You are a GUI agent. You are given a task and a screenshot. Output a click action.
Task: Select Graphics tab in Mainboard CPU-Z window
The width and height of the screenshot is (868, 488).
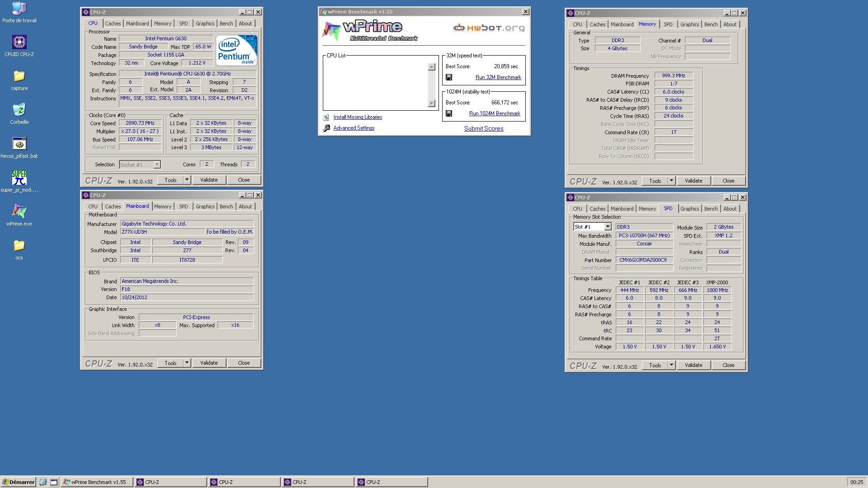[205, 206]
